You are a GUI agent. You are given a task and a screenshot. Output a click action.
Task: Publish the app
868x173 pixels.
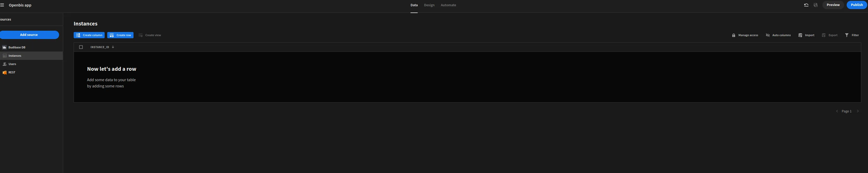tap(857, 5)
